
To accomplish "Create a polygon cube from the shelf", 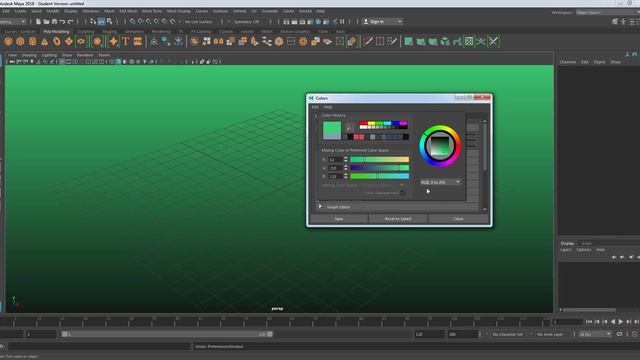I will (x=20, y=41).
